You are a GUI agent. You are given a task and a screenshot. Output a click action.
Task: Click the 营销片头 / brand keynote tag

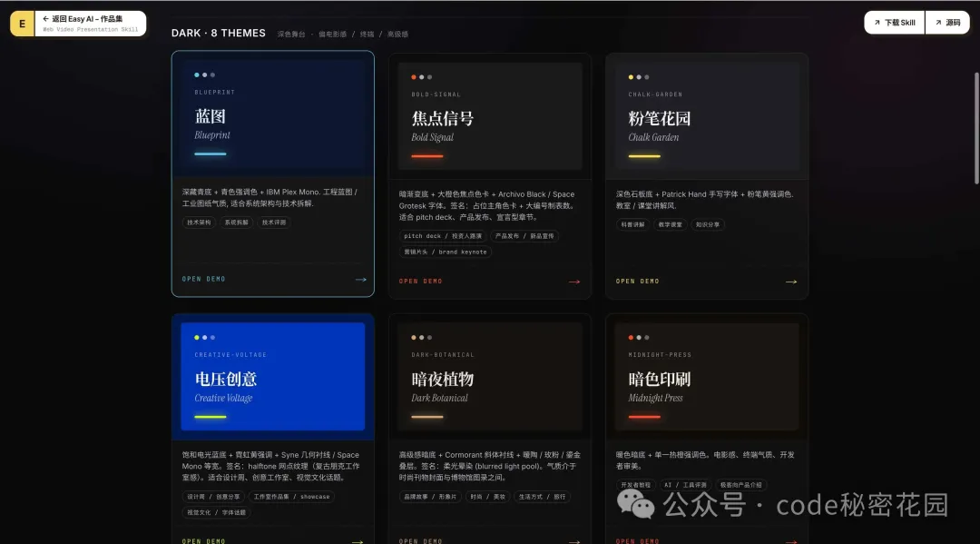click(445, 252)
